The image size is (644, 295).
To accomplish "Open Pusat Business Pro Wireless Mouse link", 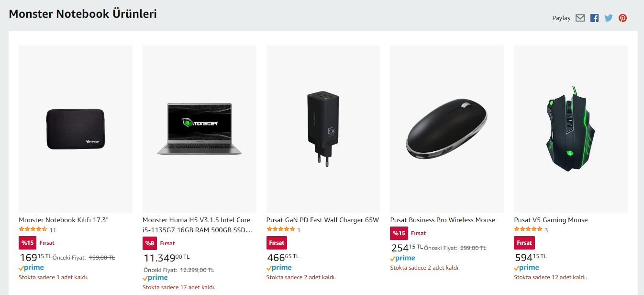I will click(x=443, y=220).
